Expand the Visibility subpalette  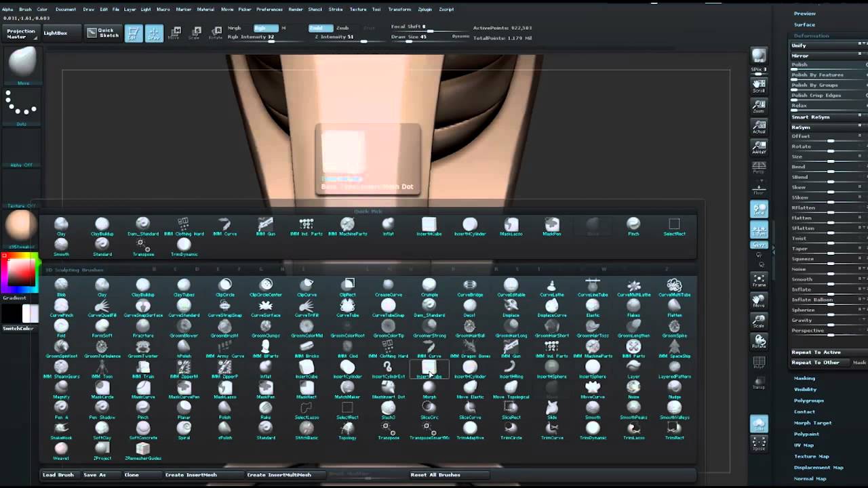[805, 389]
